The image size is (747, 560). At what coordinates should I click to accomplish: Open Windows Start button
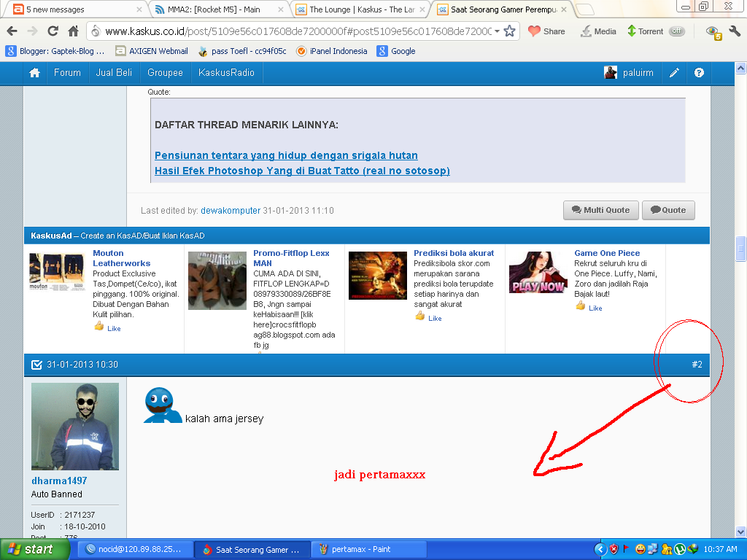point(34,550)
